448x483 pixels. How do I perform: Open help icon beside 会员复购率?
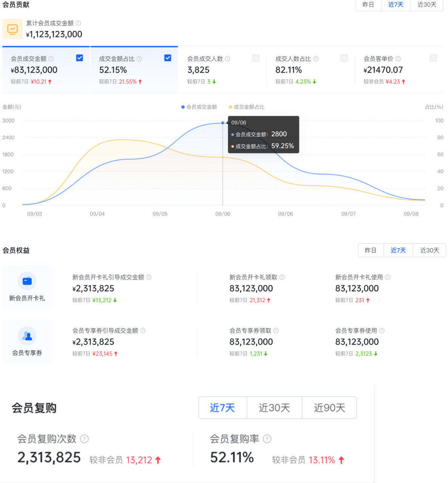(267, 439)
